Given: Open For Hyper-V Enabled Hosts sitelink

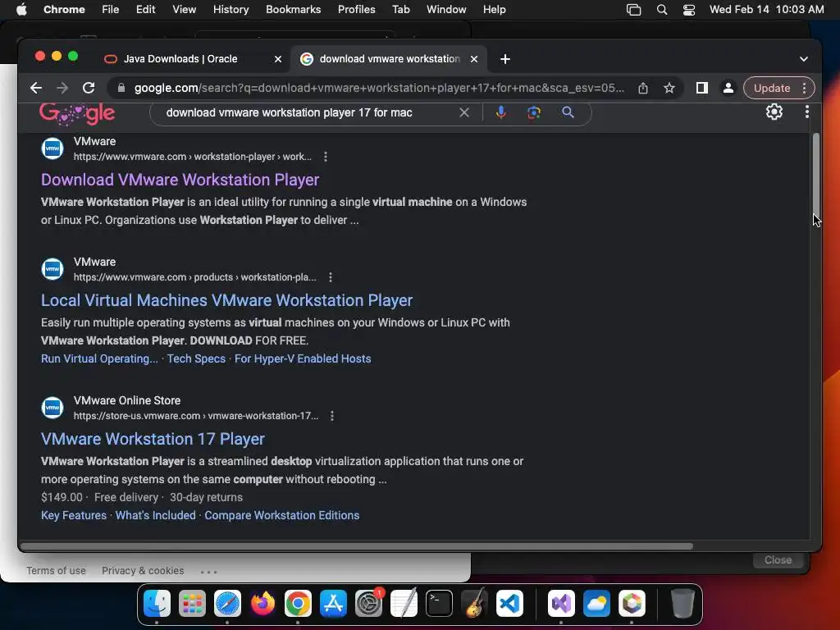Looking at the screenshot, I should click(303, 358).
